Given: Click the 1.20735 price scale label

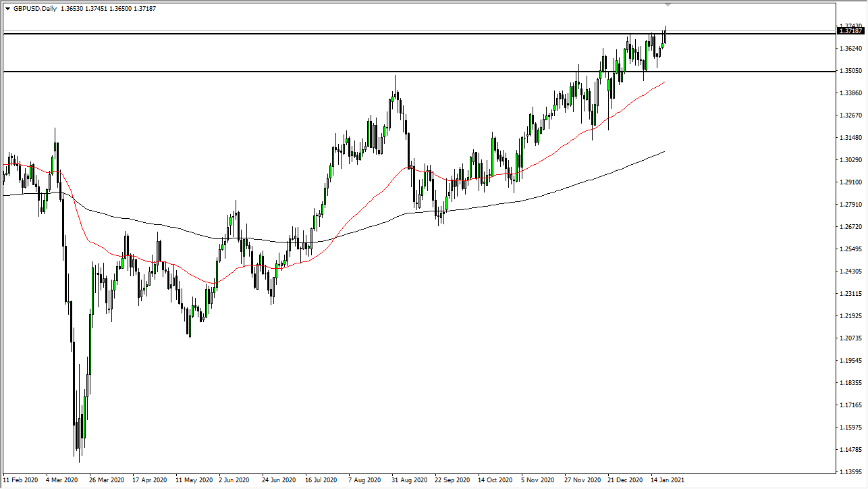Looking at the screenshot, I should pos(850,338).
